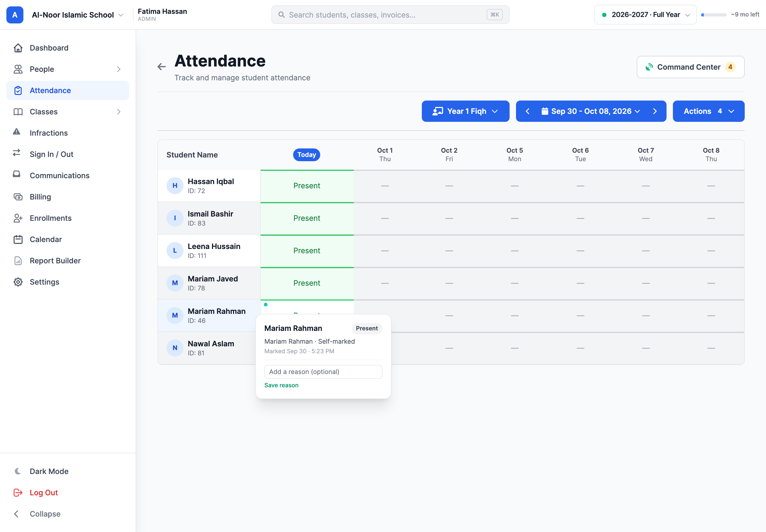Open Infractions from the sidebar
The height and width of the screenshot is (532, 766).
coord(68,133)
